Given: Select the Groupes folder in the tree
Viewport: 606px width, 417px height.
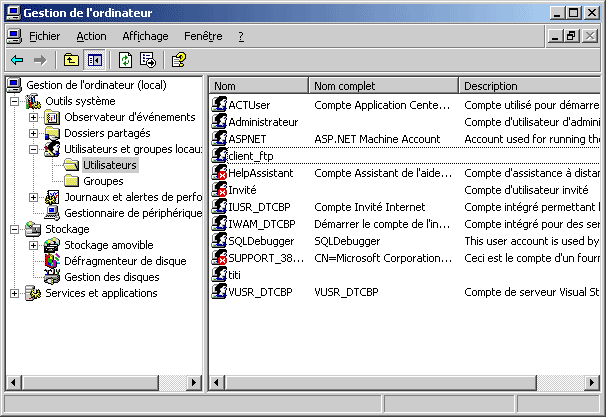Looking at the screenshot, I should tap(103, 181).
